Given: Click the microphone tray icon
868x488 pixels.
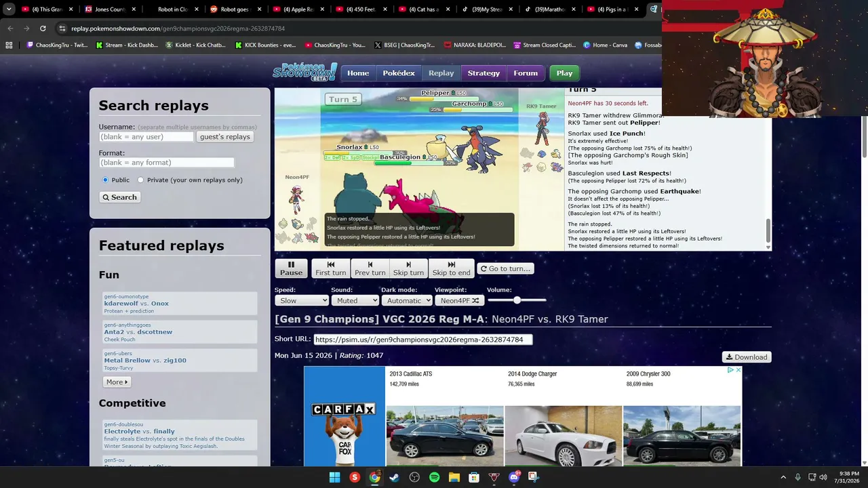Looking at the screenshot, I should [797, 477].
